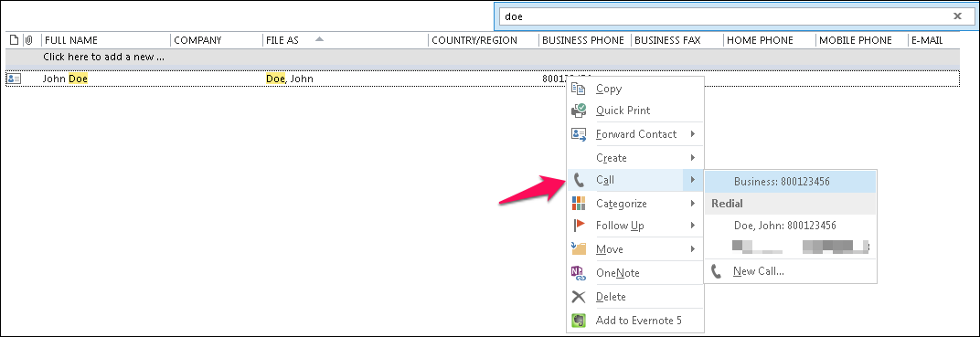Expand the Categorize submenu arrow
Image resolution: width=980 pixels, height=337 pixels.
click(693, 204)
